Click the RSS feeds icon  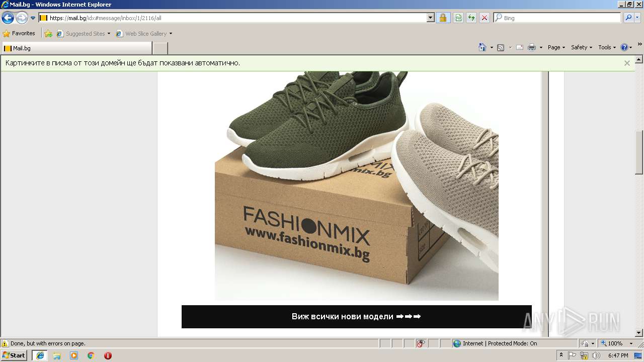501,47
